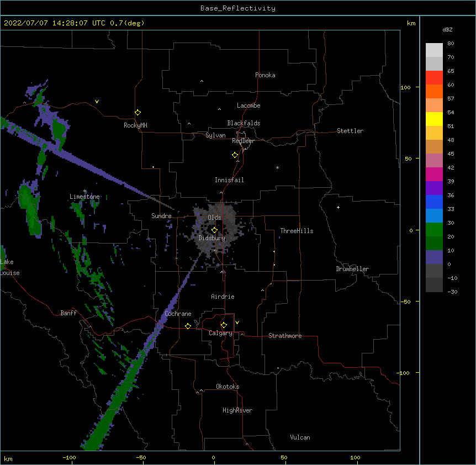The image size is (476, 465).
Task: Click the Louise label at left edge
Action: (x=10, y=273)
